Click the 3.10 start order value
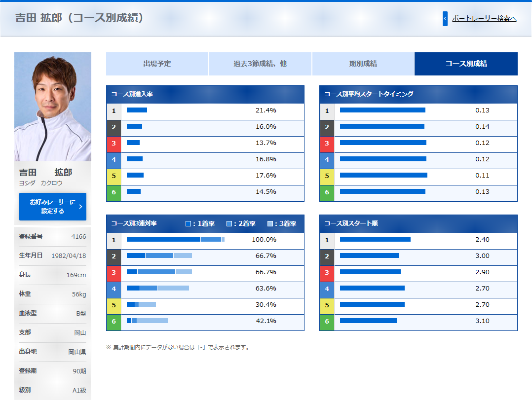Image resolution: width=532 pixels, height=400 pixels. tap(482, 321)
